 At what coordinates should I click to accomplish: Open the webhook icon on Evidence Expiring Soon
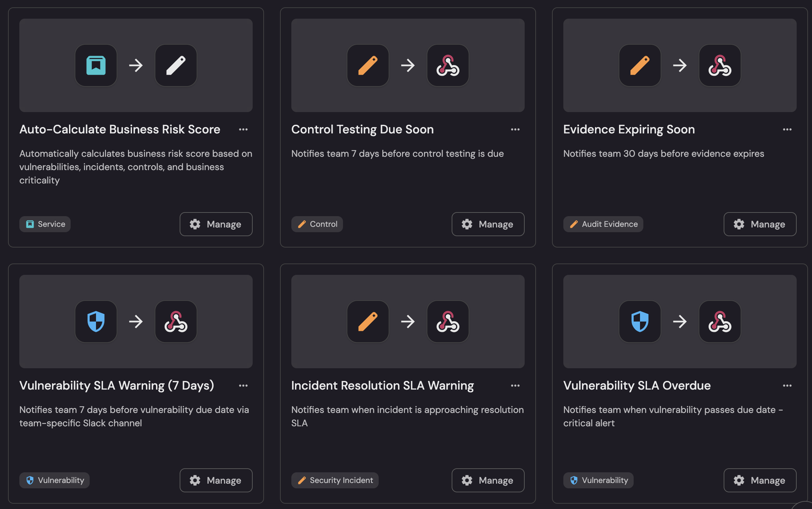719,65
